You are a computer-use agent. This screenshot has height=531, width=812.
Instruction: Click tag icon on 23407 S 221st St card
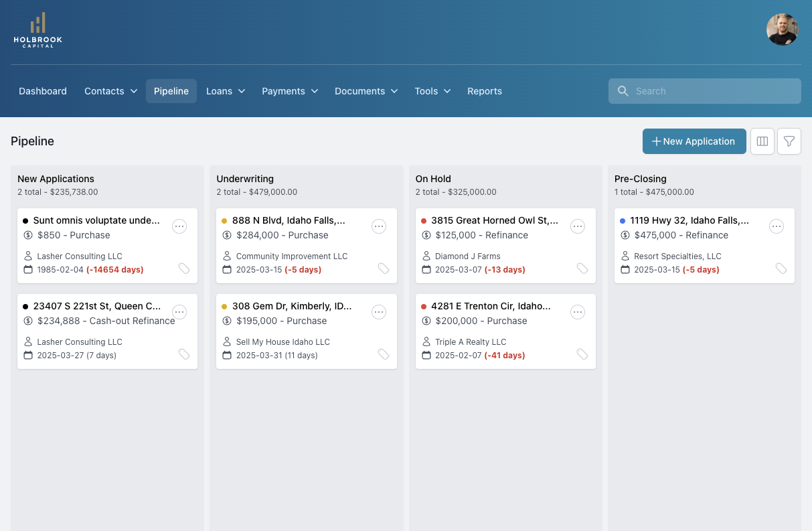[x=184, y=354]
